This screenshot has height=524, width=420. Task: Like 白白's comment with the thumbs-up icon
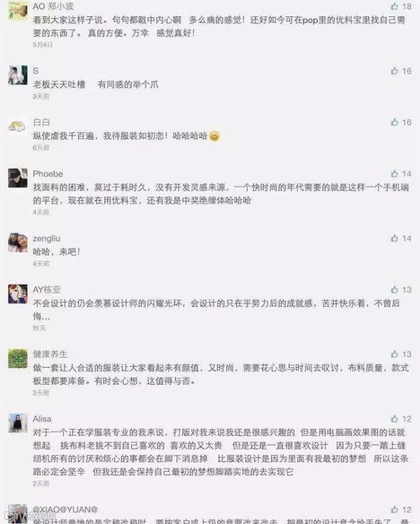click(394, 123)
